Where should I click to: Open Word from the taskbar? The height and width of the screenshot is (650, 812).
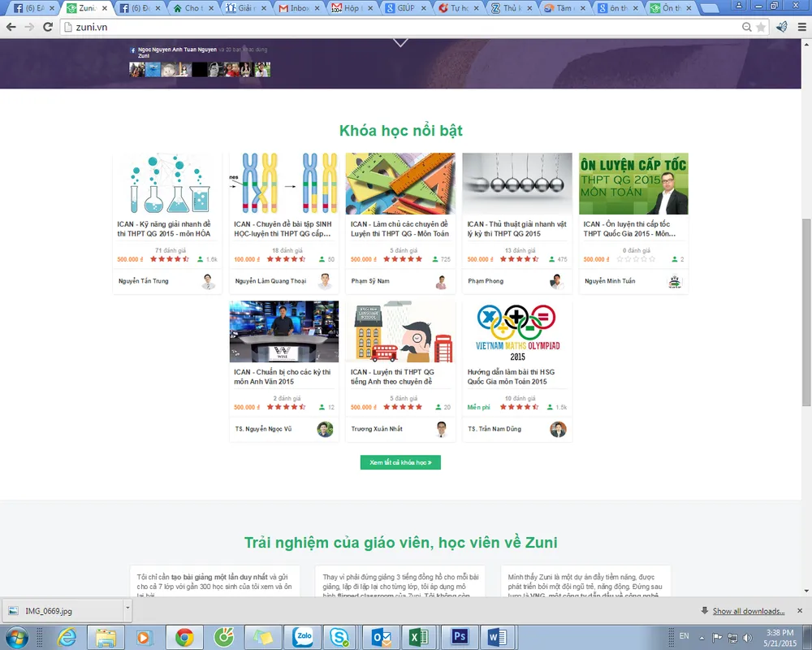pos(497,636)
